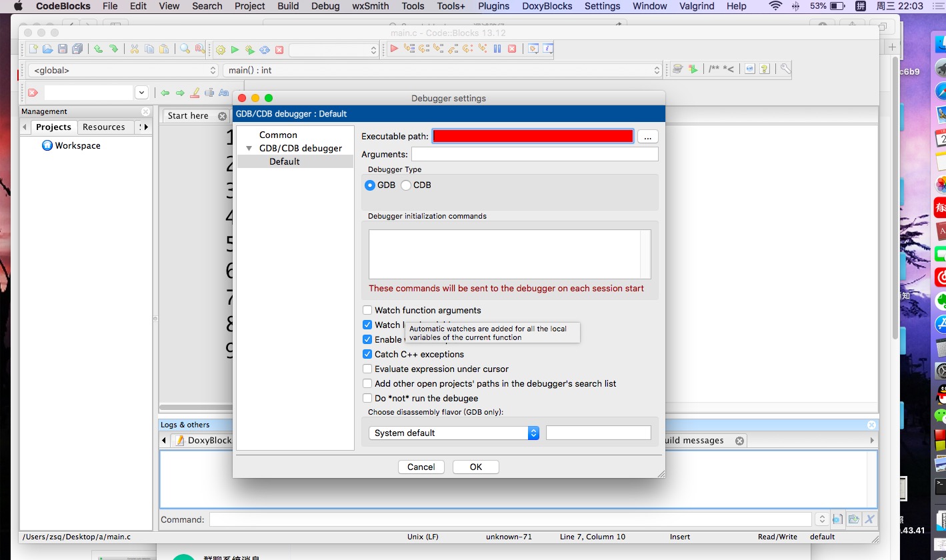Open the debugger info icon
946x560 pixels.
(548, 49)
